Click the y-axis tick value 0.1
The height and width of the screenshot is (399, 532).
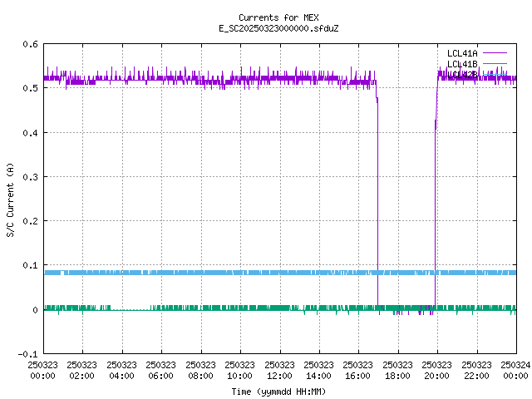[30, 265]
